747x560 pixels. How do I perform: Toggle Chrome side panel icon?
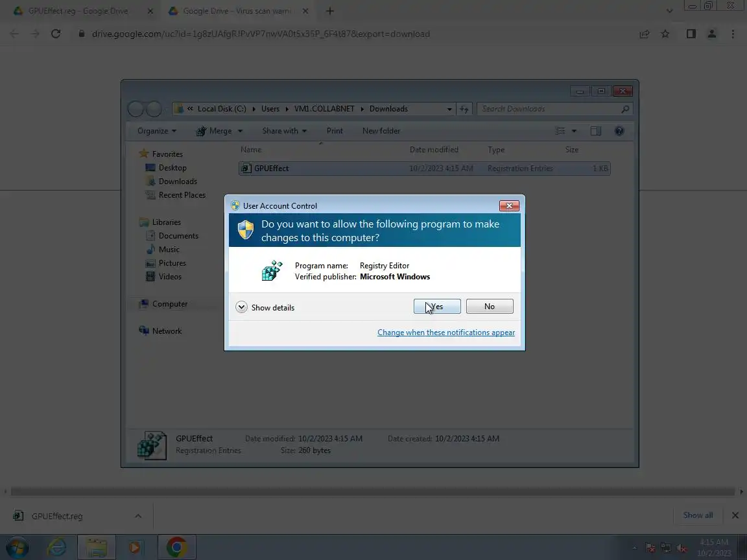[691, 34]
